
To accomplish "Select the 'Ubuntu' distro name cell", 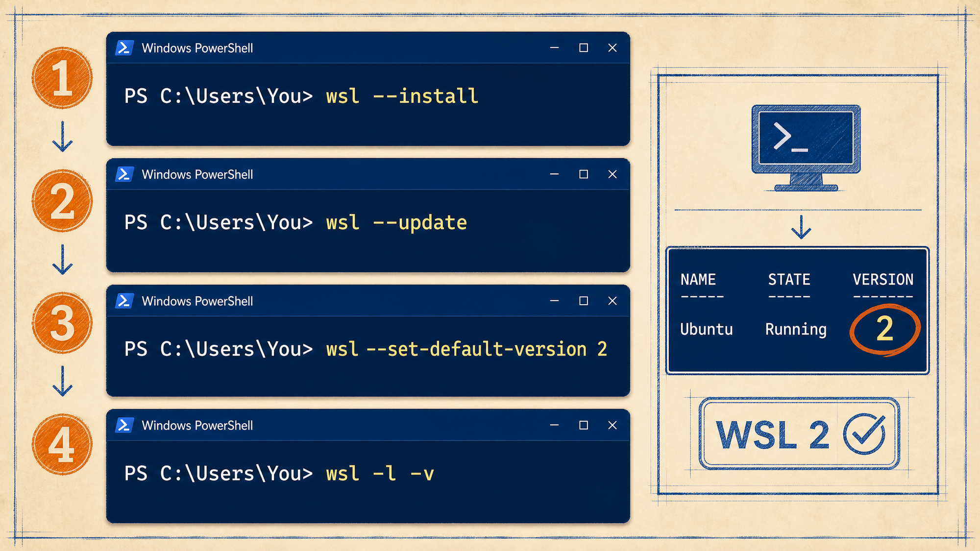I will coord(707,329).
